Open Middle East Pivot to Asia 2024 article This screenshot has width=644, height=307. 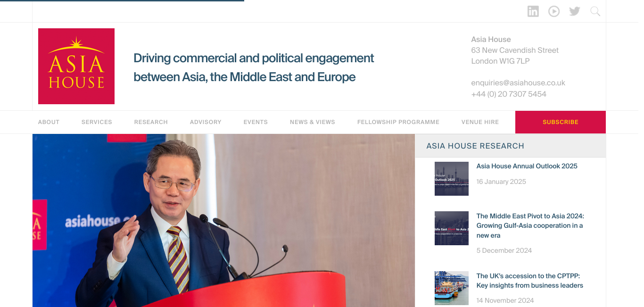530,226
